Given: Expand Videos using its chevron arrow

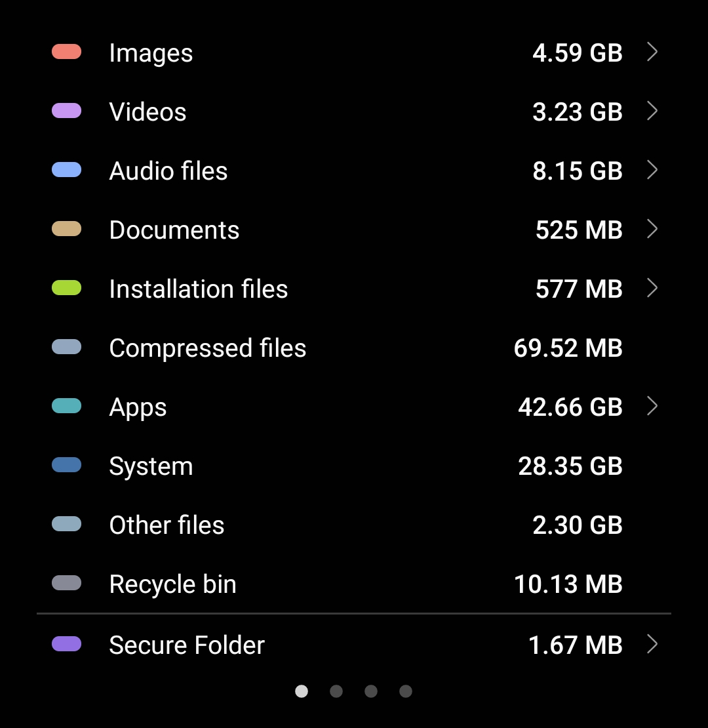Looking at the screenshot, I should (x=652, y=111).
